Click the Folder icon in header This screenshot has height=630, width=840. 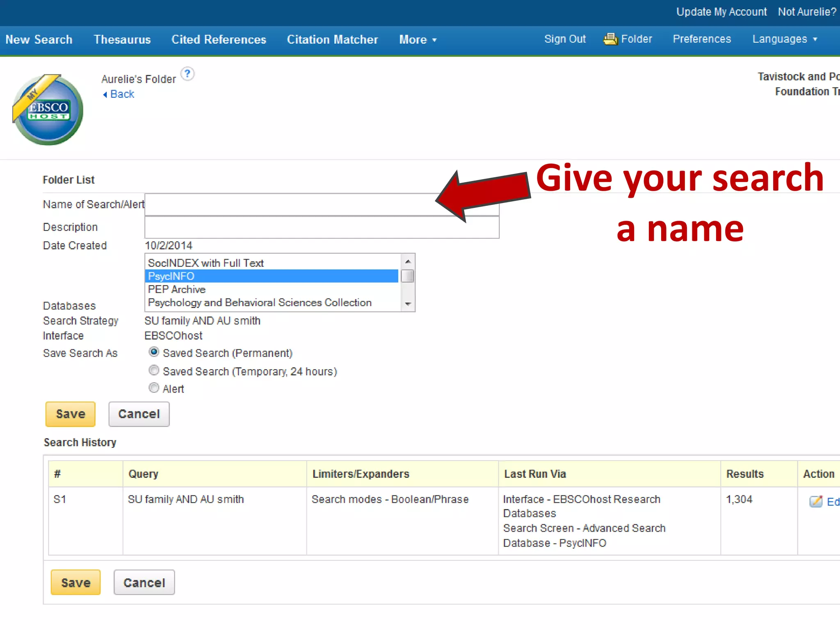point(610,39)
